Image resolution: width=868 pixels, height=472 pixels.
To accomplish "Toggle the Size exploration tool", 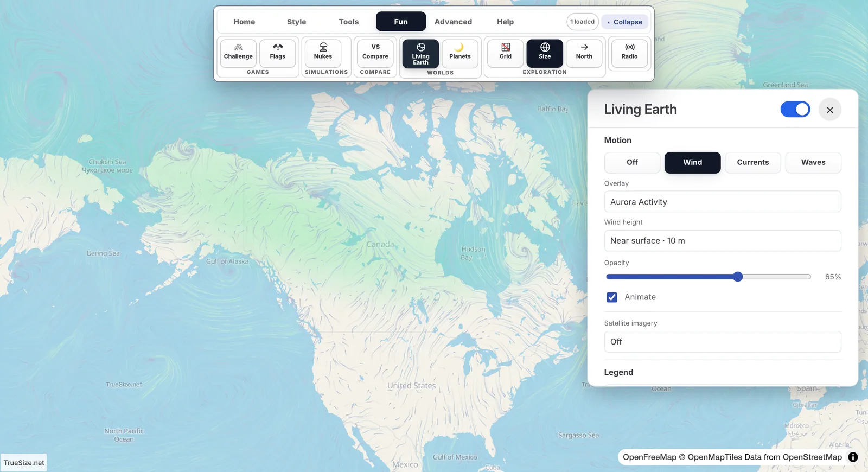I will tap(545, 53).
